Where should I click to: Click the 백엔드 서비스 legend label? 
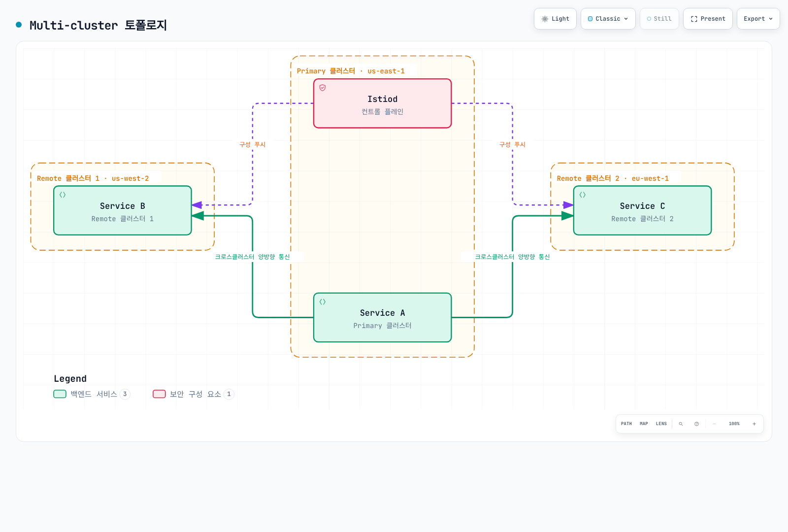94,394
